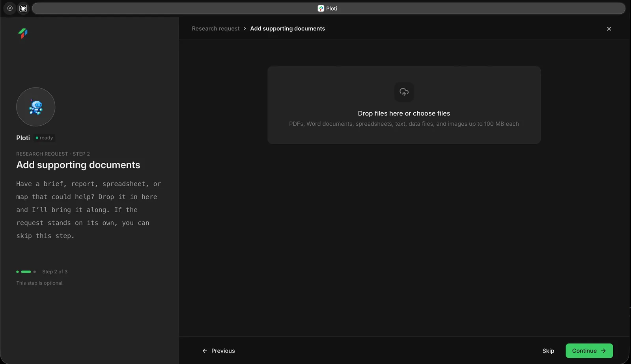Click the Ploti logo in sidebar
The image size is (631, 364).
tap(23, 33)
